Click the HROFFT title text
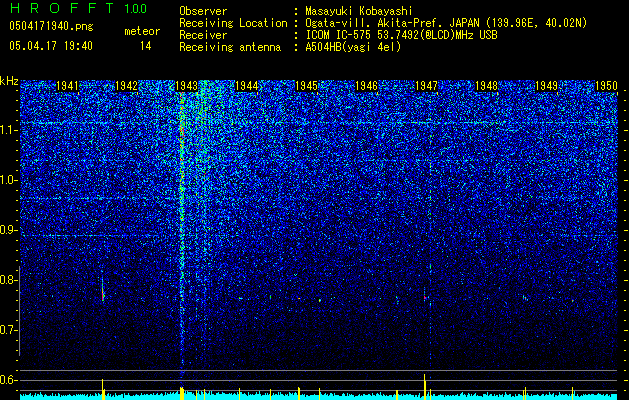This screenshot has width=629, height=400. [63, 8]
